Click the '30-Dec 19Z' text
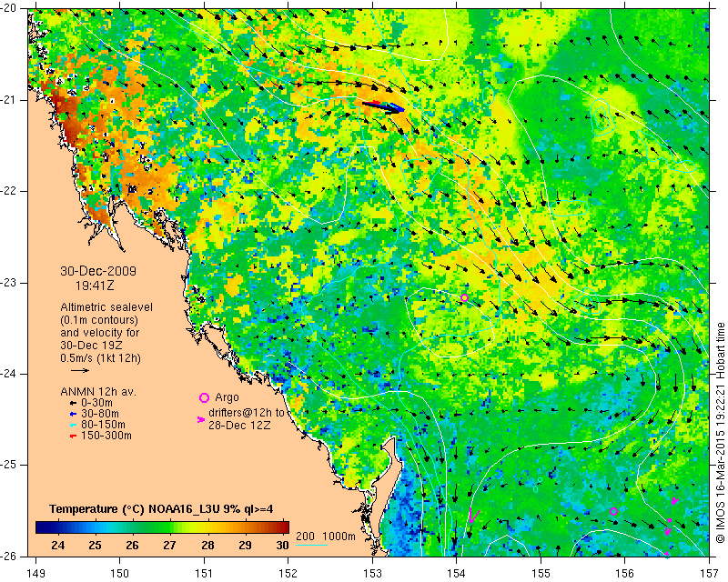 (x=90, y=346)
